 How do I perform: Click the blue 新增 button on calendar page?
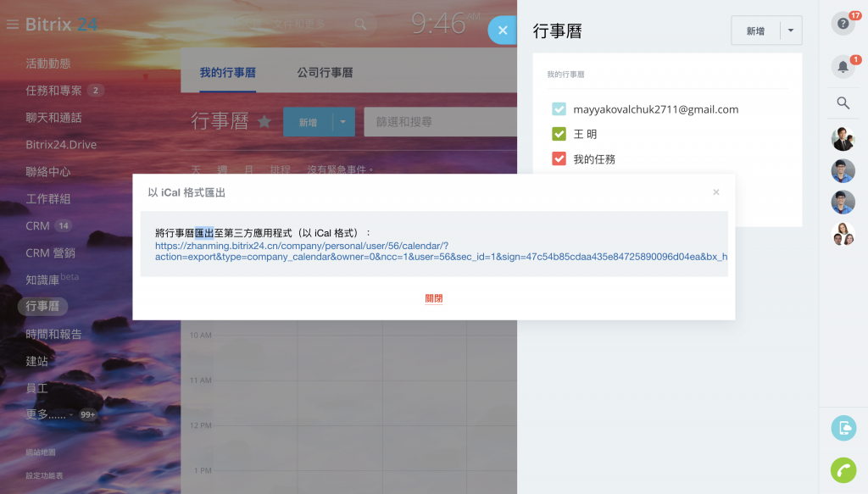(308, 122)
